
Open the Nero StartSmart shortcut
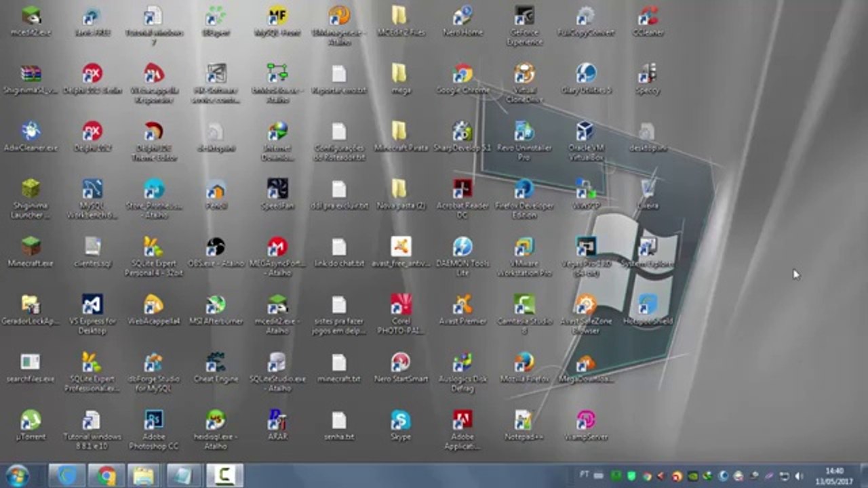401,367
